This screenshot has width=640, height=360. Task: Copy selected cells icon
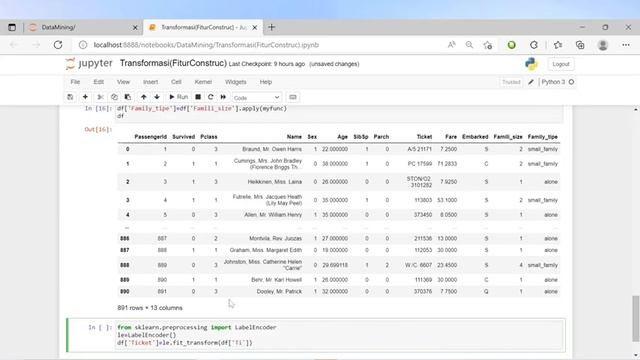click(x=114, y=97)
